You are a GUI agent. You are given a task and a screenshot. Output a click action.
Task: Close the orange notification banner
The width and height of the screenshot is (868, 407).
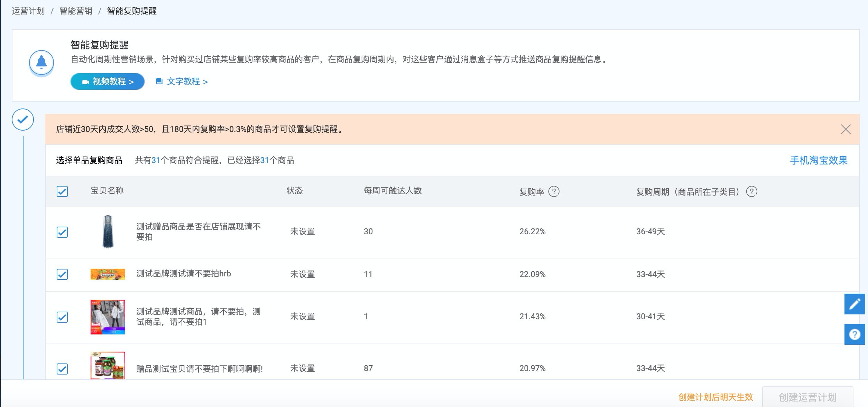click(x=846, y=129)
